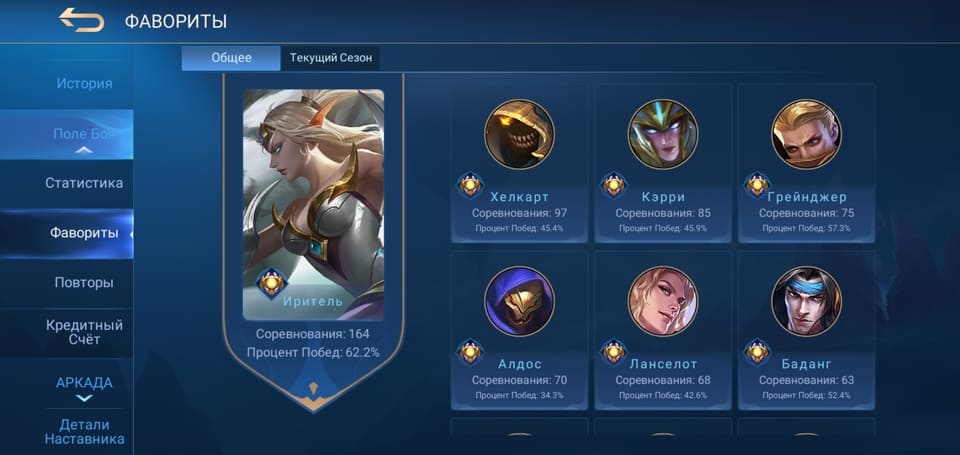The height and width of the screenshot is (455, 960).
Task: Expand the АРКАДА section
Action: pyautogui.click(x=84, y=398)
